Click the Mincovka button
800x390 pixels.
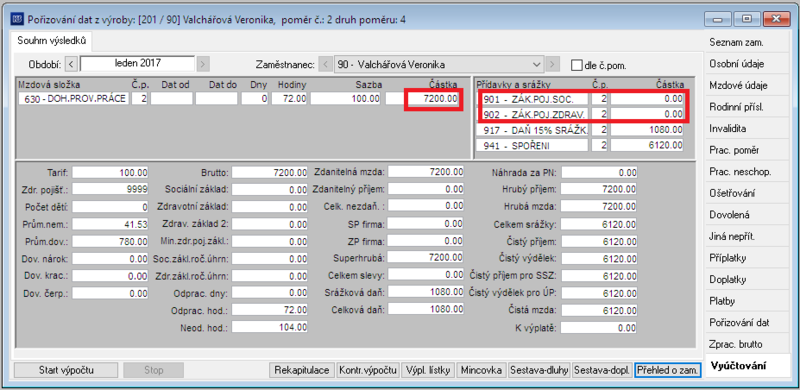click(481, 370)
